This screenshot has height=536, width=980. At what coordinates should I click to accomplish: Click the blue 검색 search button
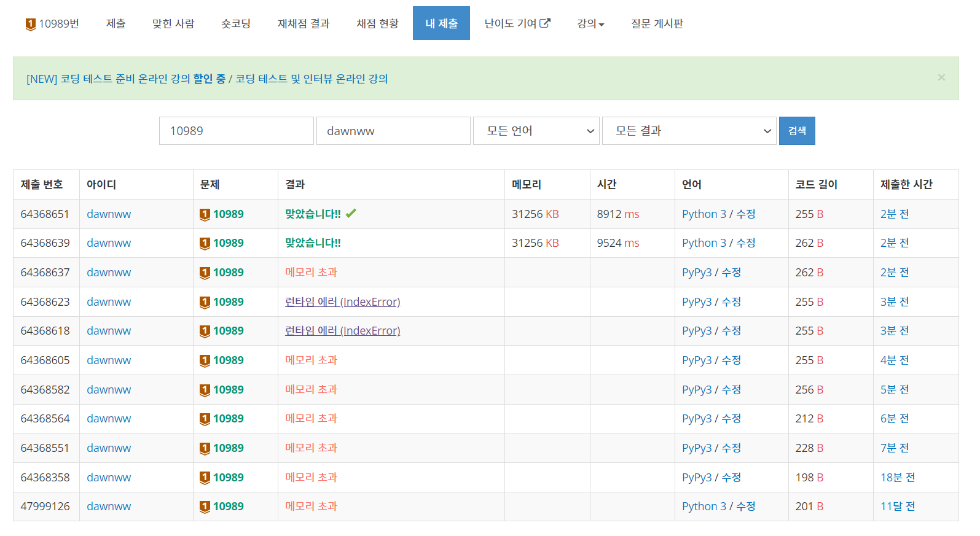pos(797,131)
